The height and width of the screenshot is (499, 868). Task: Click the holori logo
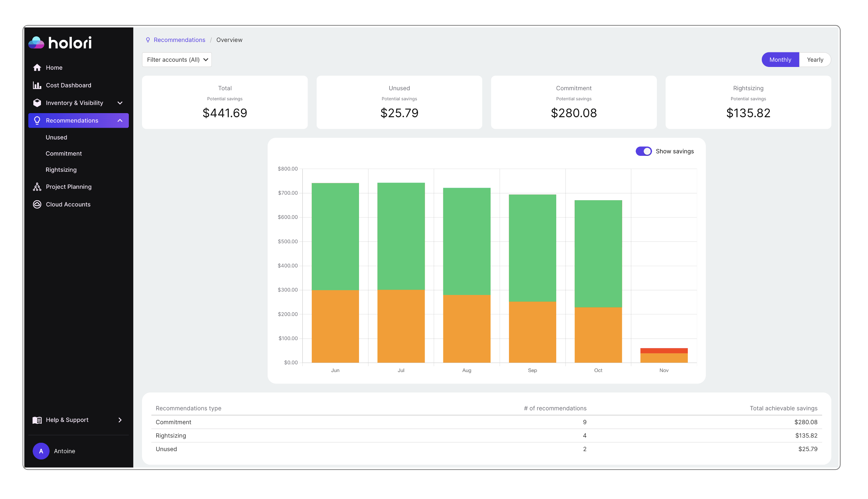click(60, 43)
